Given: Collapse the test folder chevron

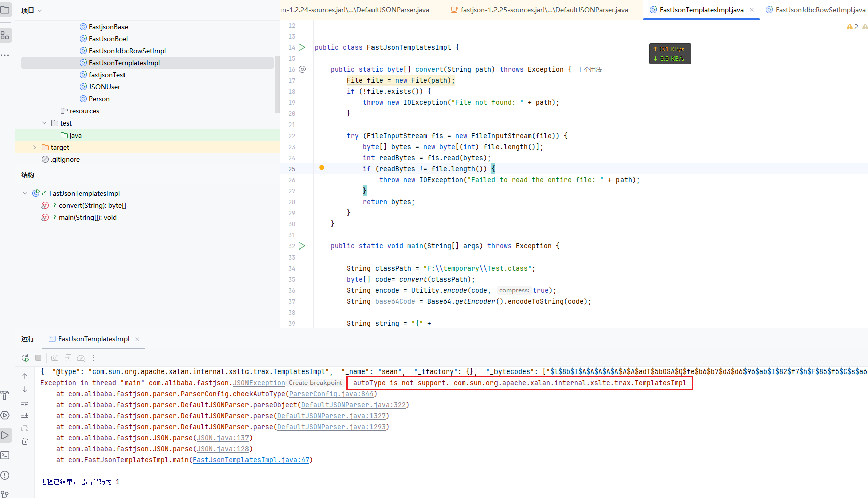Looking at the screenshot, I should pos(44,123).
